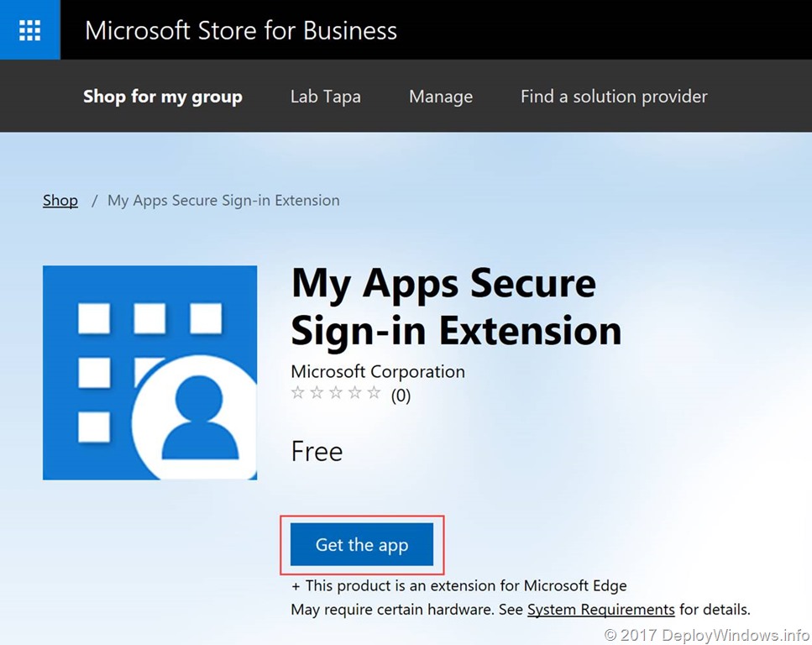Rate the app with the first star

coord(298,392)
